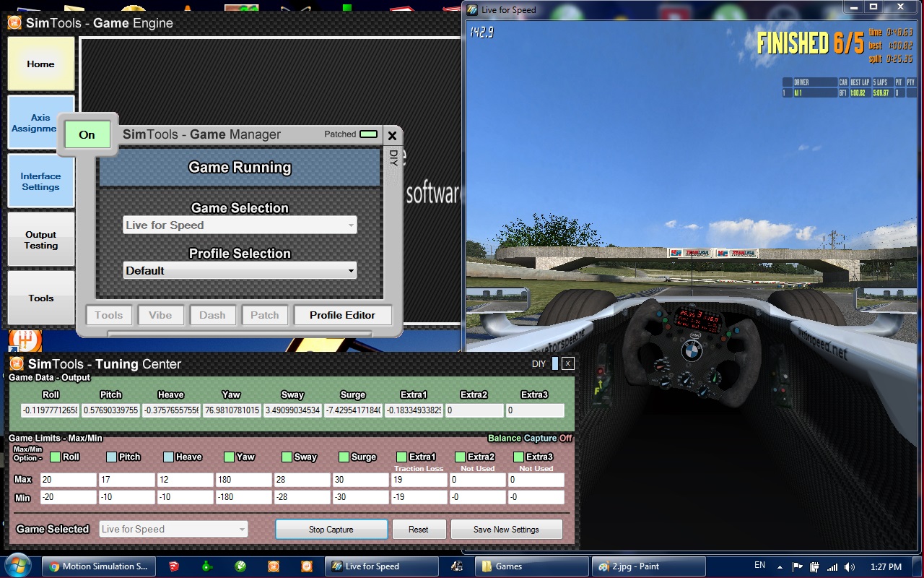
Task: Click the SimTools Tuning Center logo icon
Action: pyautogui.click(x=16, y=364)
